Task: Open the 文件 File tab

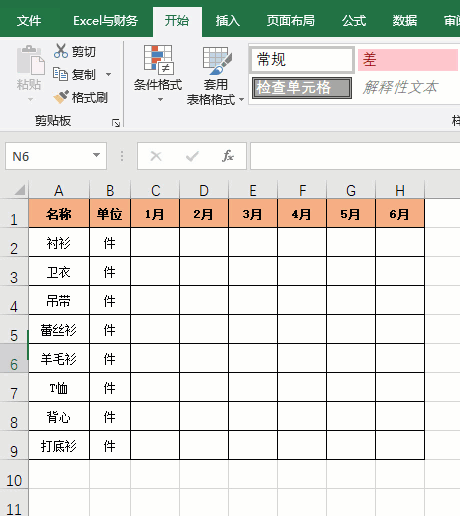Action: 29,21
